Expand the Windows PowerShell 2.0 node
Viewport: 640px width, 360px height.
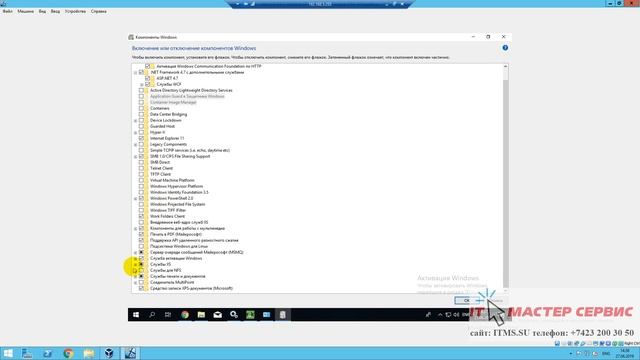[x=136, y=198]
